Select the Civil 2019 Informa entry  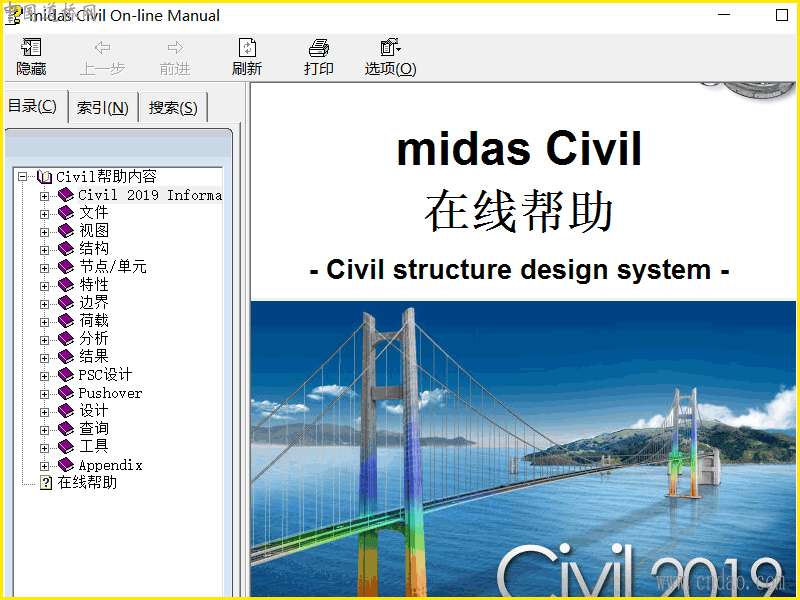(150, 195)
